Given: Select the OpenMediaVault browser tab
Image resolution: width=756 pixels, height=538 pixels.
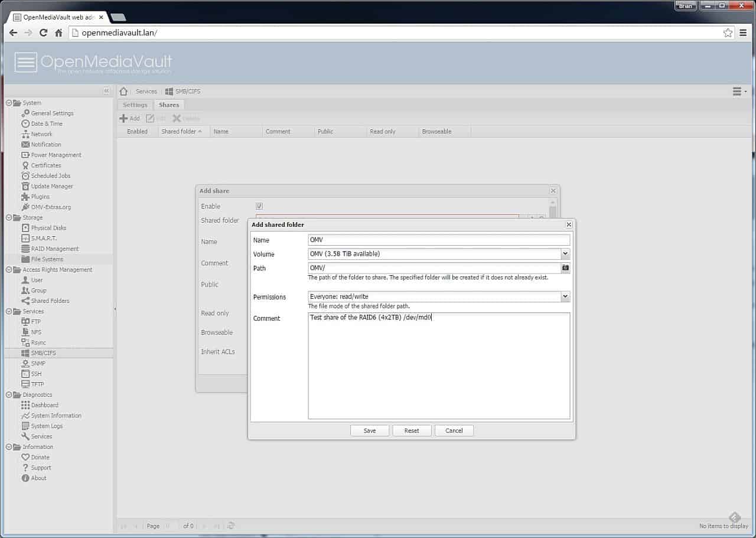Looking at the screenshot, I should [x=57, y=17].
